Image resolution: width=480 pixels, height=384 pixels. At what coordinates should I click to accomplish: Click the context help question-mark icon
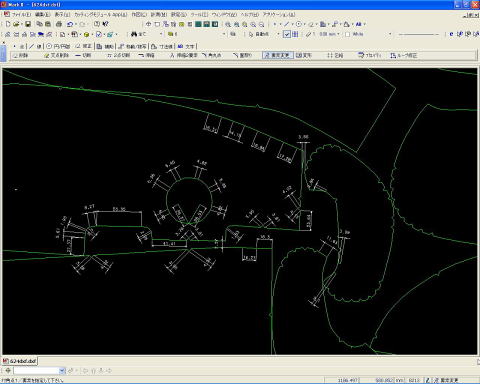[105, 24]
